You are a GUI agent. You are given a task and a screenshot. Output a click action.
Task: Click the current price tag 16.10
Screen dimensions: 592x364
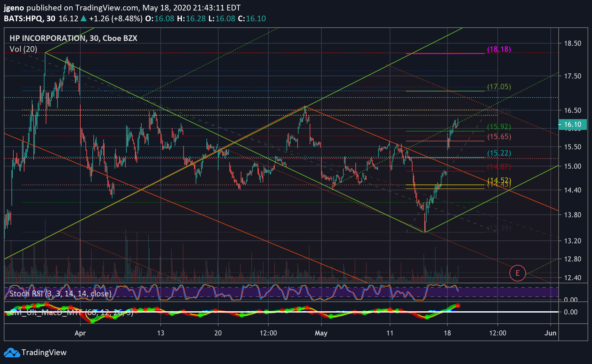tap(573, 125)
